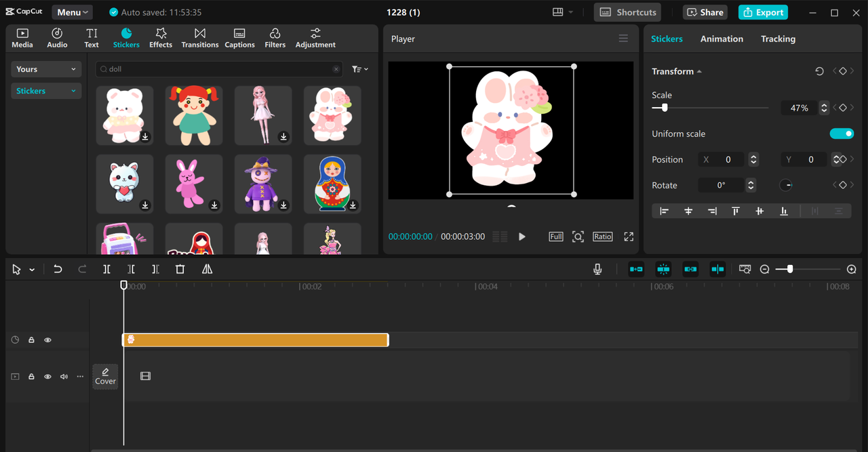
Task: Align sticker to bottom
Action: click(x=784, y=211)
